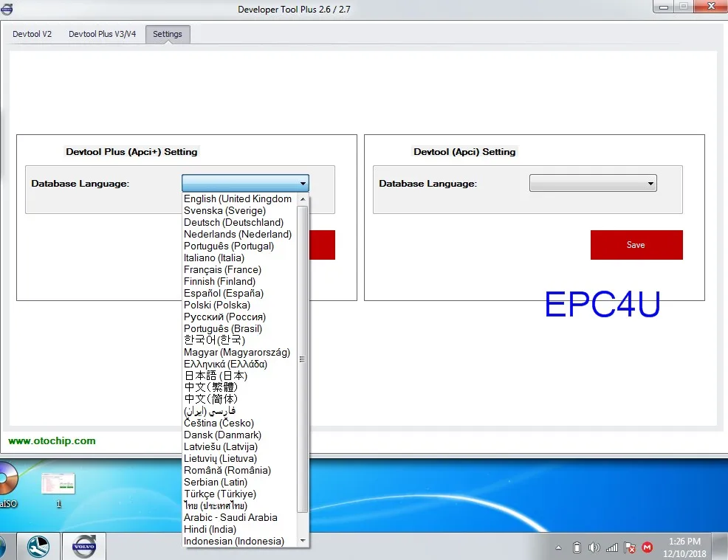Select Latviešu (Latvija) entry
The width and height of the screenshot is (728, 560).
click(239, 447)
